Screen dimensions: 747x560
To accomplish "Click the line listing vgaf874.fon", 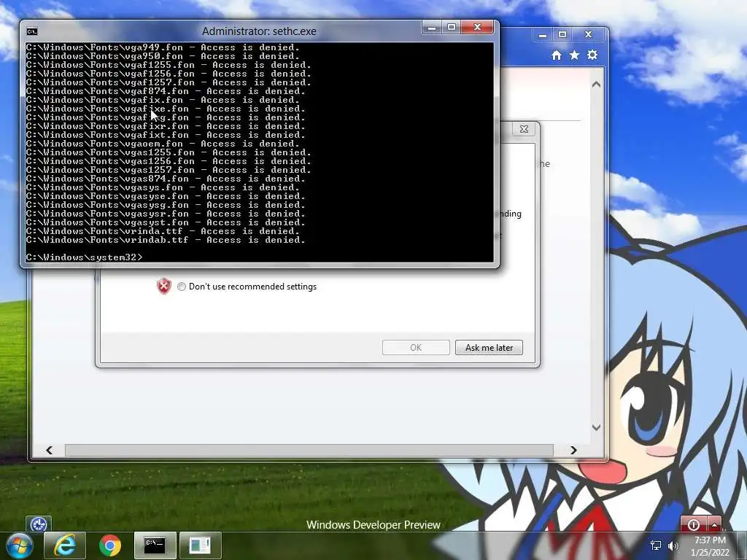I will coord(166,91).
